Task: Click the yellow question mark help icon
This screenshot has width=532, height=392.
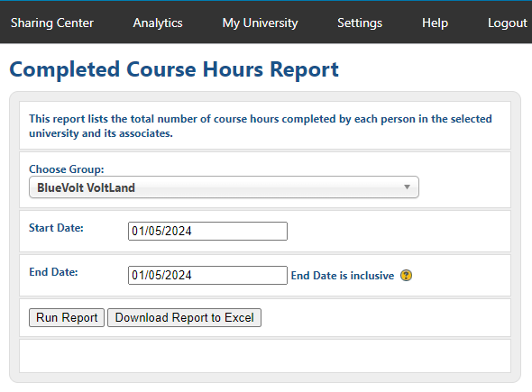Action: 406,276
